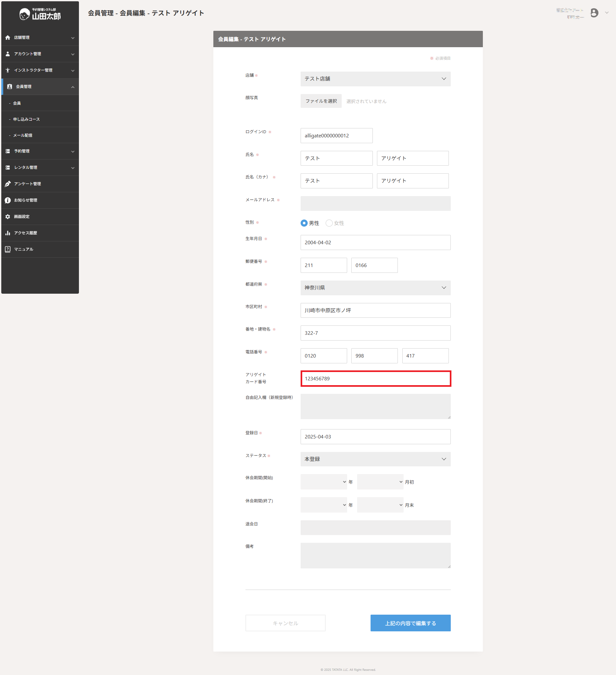The height and width of the screenshot is (675, 616).
Task: Open the 休会期間(終了) year dropdown
Action: pos(323,505)
